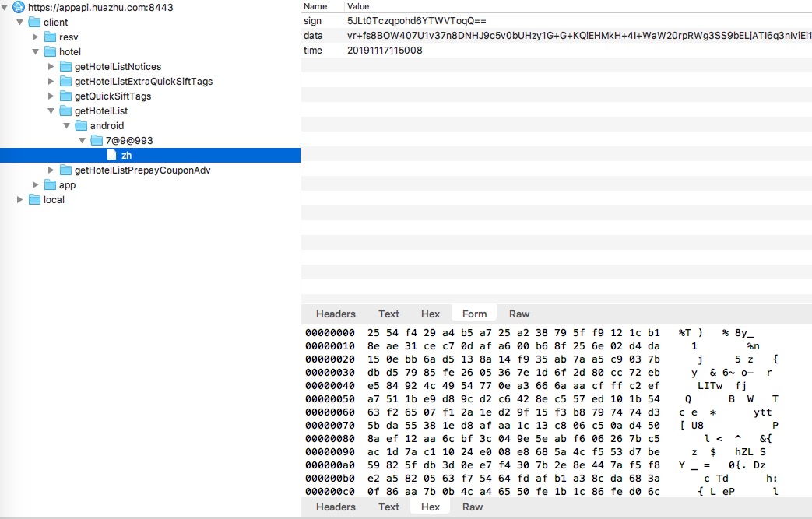The image size is (812, 519).
Task: Click the local folder icon
Action: click(34, 199)
